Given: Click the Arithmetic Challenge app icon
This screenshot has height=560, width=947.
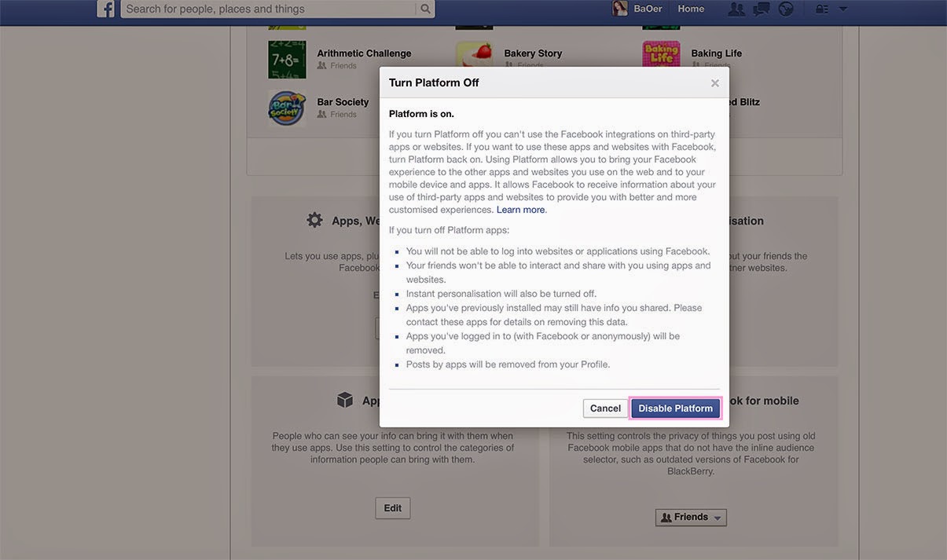Looking at the screenshot, I should (287, 60).
